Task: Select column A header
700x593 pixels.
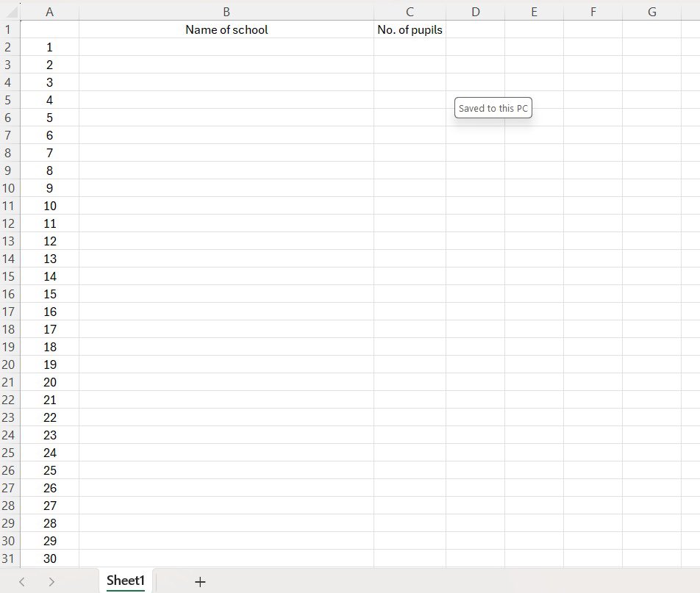Action: 49,11
